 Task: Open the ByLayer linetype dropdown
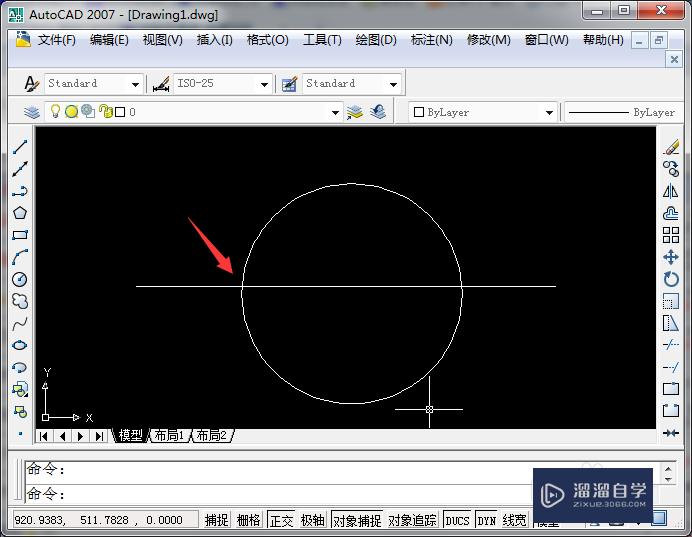[624, 113]
